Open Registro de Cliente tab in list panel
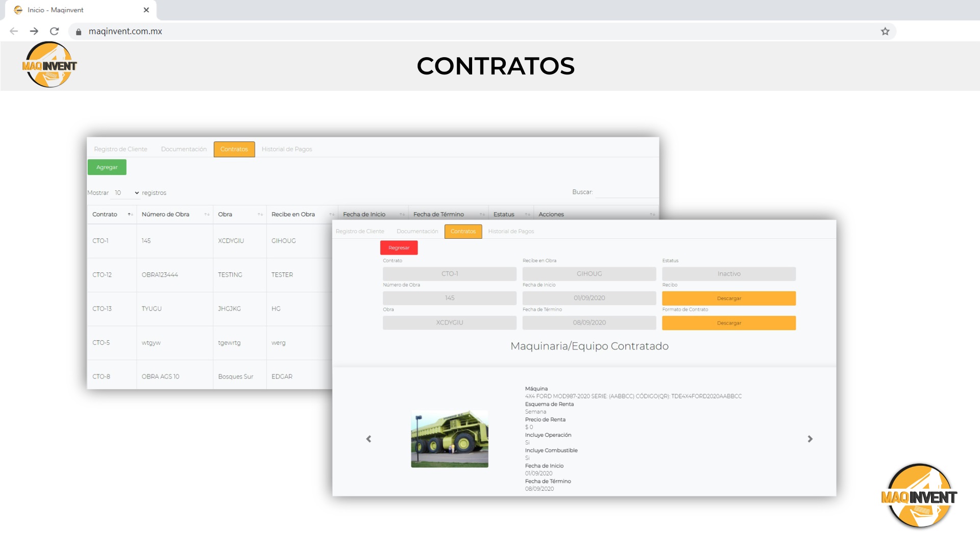Screen dimensions: 980x551 click(x=120, y=149)
